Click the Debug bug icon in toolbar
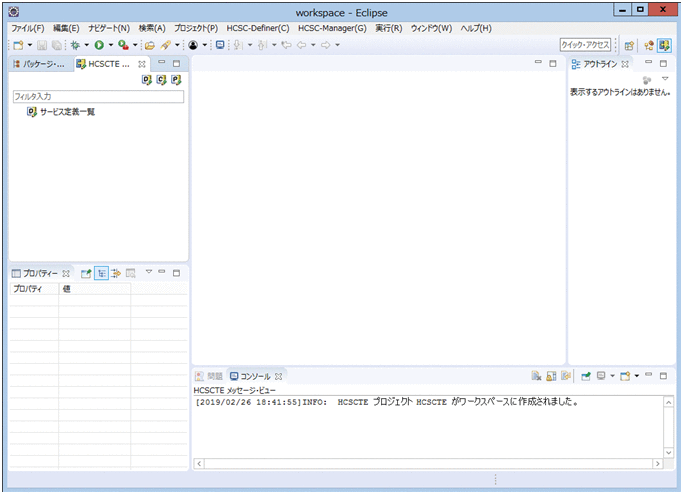Viewport: 685px width, 496px height. click(x=75, y=45)
